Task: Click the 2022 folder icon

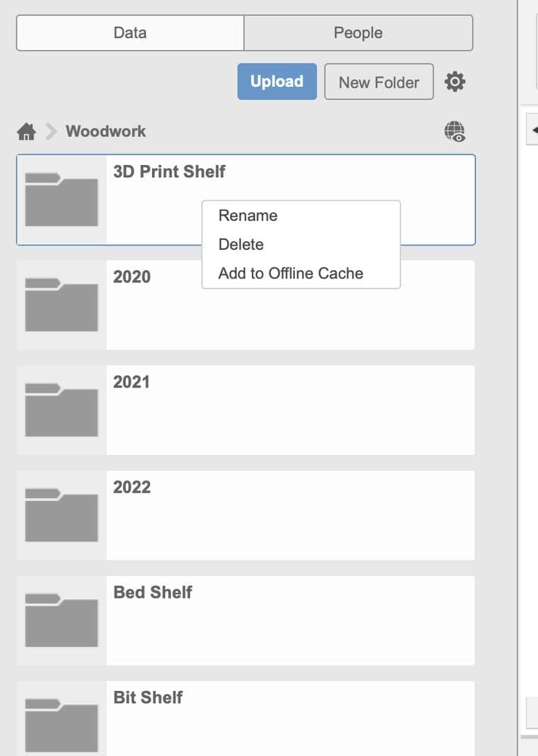Action: (x=61, y=515)
